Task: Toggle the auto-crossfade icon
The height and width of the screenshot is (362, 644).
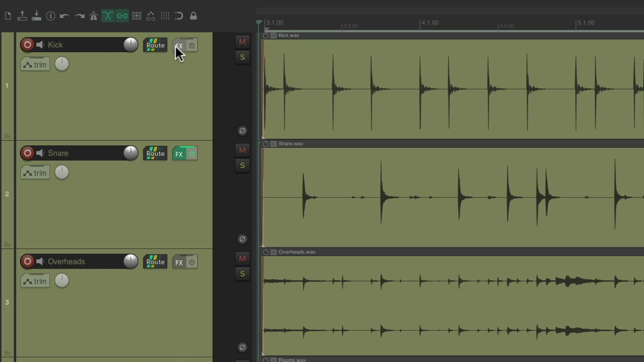Action: coord(108,16)
